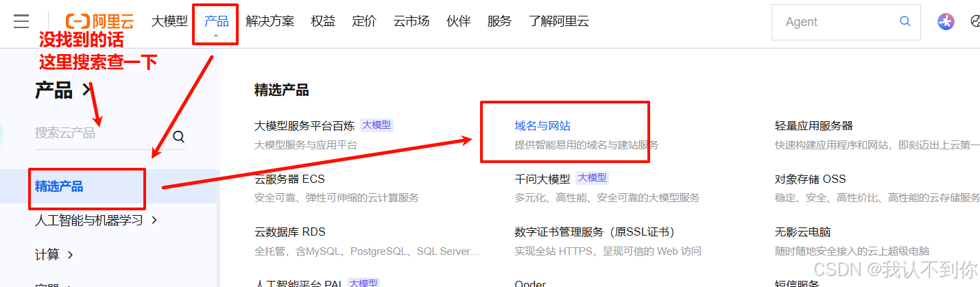Open 数字证书管理服务（原SSL证书） link
Screen dimensions: 980x287
point(595,232)
